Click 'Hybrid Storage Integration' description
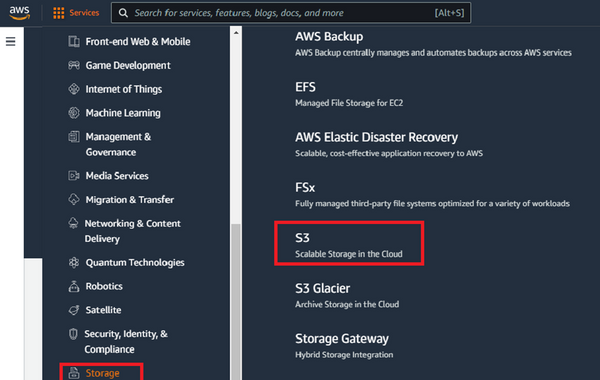600x380 pixels. point(344,355)
